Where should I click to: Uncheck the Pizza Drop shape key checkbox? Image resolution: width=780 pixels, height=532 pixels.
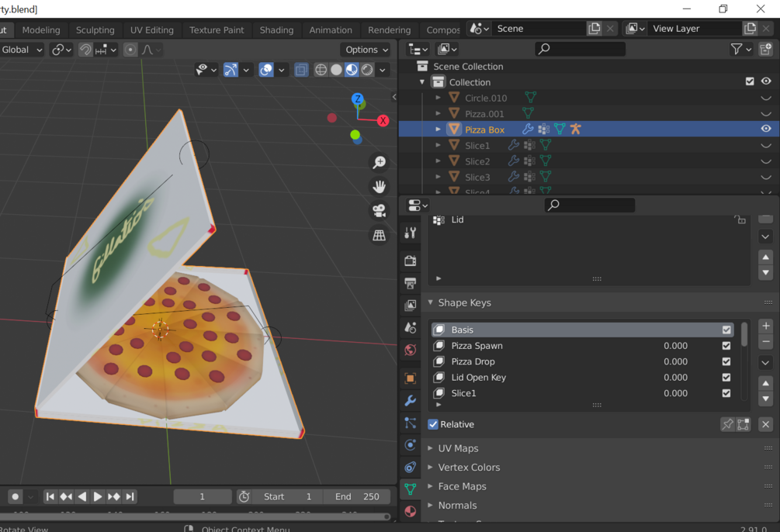[x=725, y=361]
